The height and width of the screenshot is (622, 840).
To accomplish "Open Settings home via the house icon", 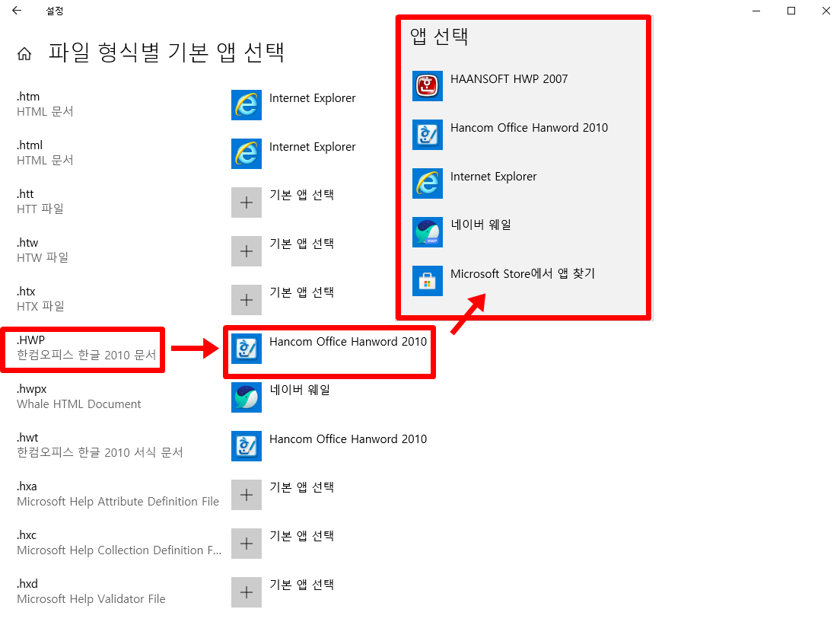I will pyautogui.click(x=24, y=53).
